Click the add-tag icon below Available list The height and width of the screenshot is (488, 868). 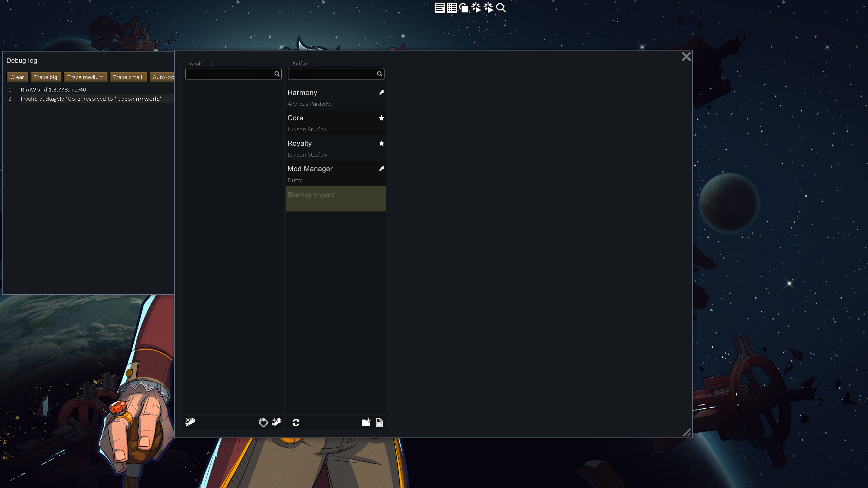click(x=263, y=422)
